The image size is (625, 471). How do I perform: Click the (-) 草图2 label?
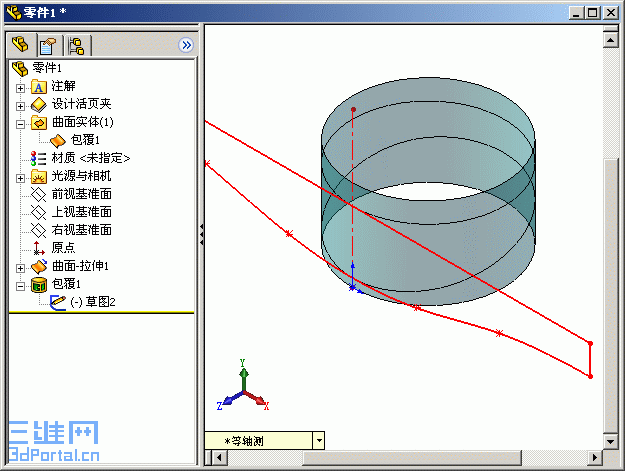[x=93, y=302]
